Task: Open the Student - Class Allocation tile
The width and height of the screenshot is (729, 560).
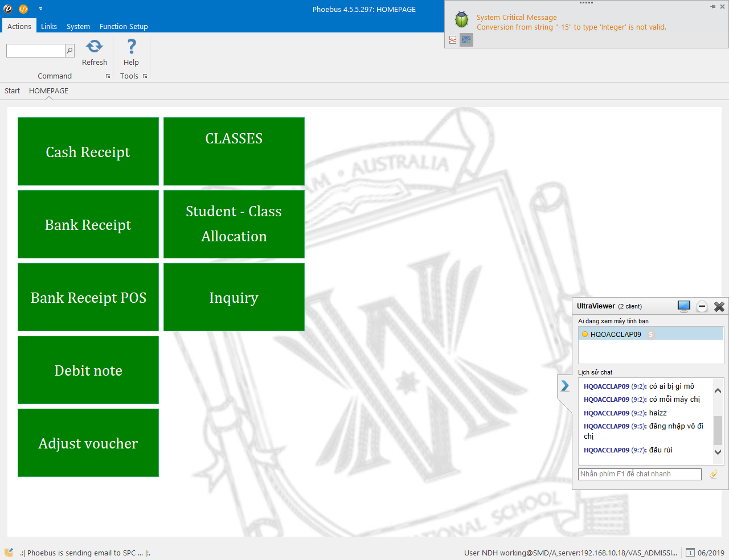Action: [234, 224]
